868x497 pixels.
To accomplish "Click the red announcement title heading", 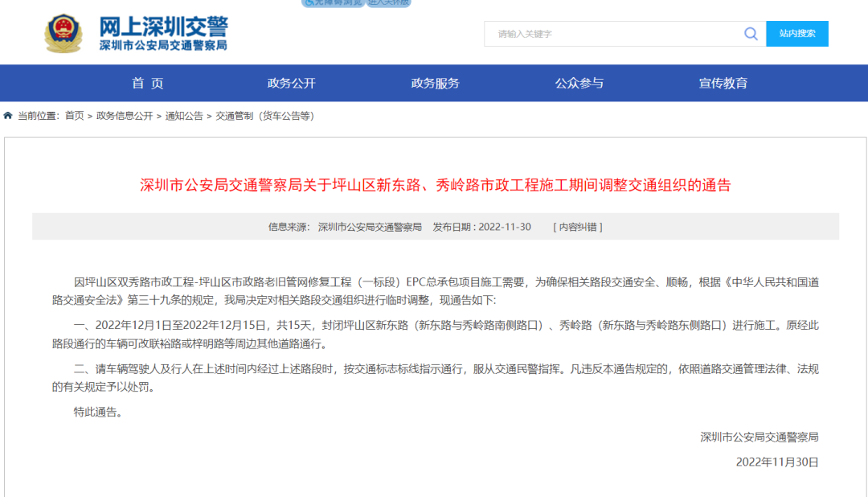I will point(436,185).
